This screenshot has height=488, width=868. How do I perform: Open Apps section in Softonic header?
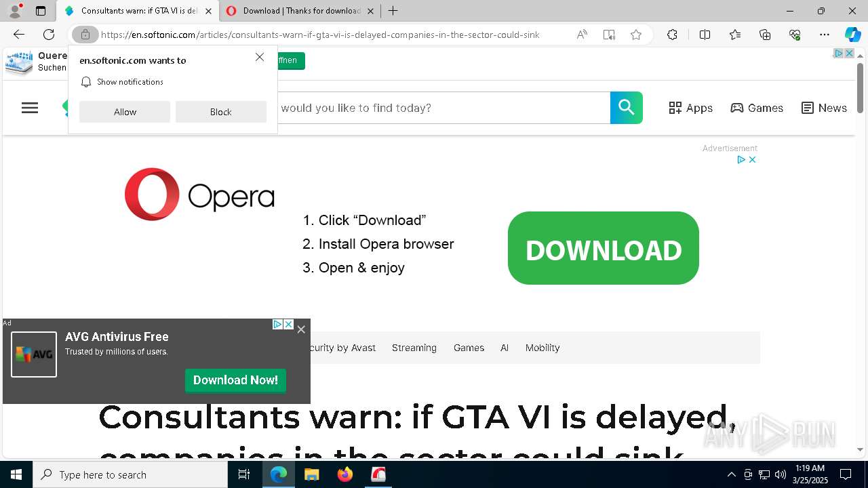point(690,108)
